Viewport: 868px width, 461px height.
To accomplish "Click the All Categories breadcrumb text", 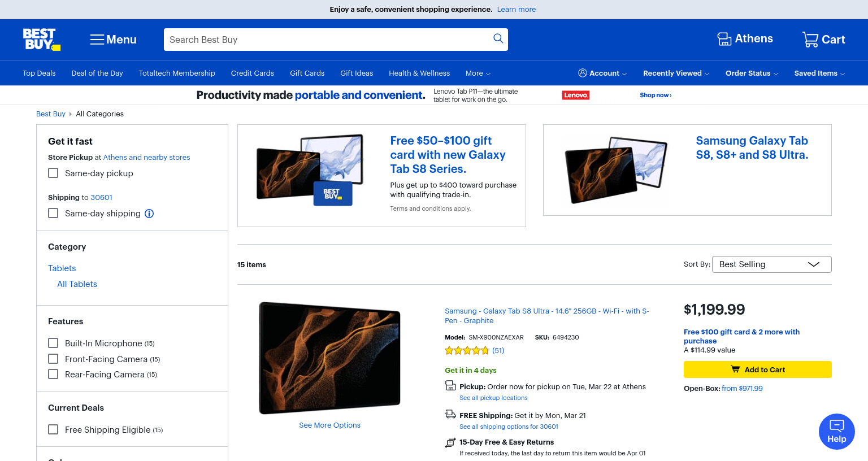I will click(100, 114).
